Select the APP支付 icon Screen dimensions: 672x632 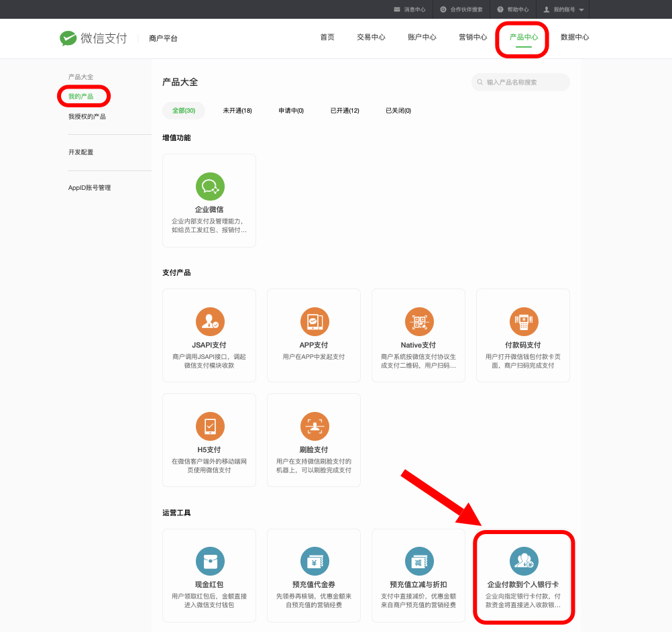(314, 321)
